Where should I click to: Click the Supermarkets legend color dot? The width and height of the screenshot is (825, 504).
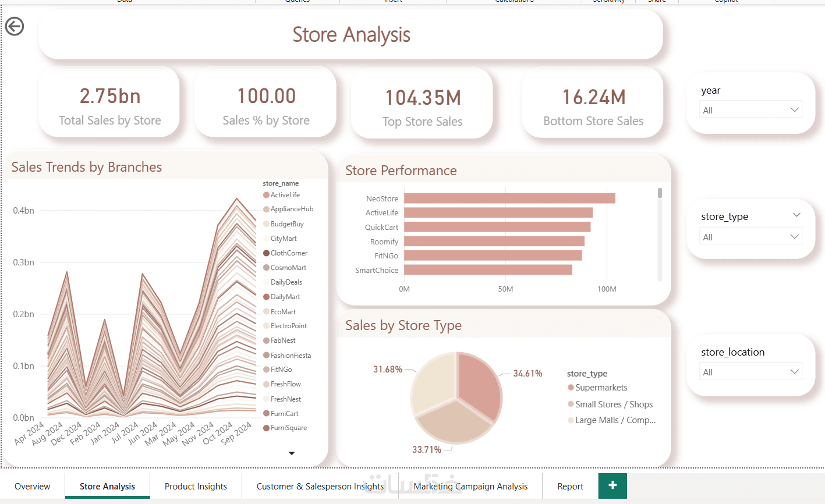click(x=571, y=388)
